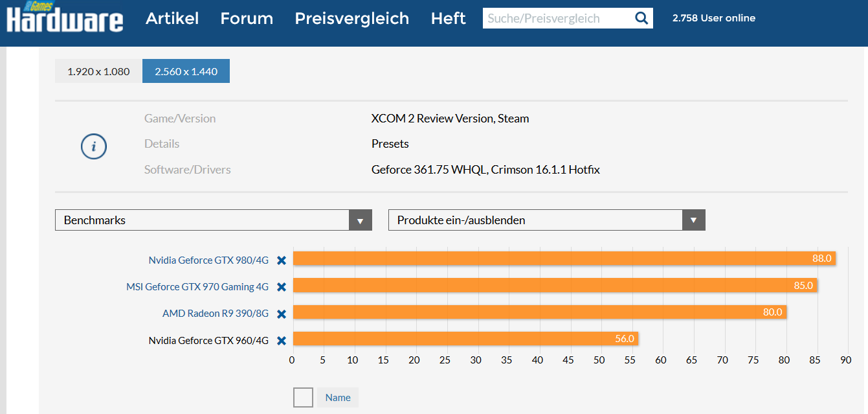The width and height of the screenshot is (868, 414).
Task: Open the Produkte ein-/ausblenden dropdown
Action: pos(547,220)
